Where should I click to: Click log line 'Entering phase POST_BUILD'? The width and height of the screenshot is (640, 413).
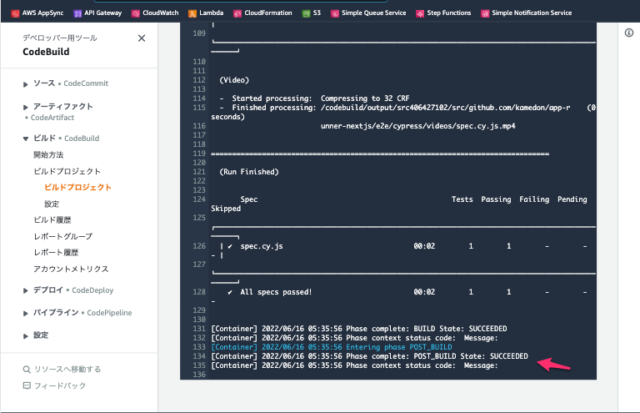tap(331, 347)
